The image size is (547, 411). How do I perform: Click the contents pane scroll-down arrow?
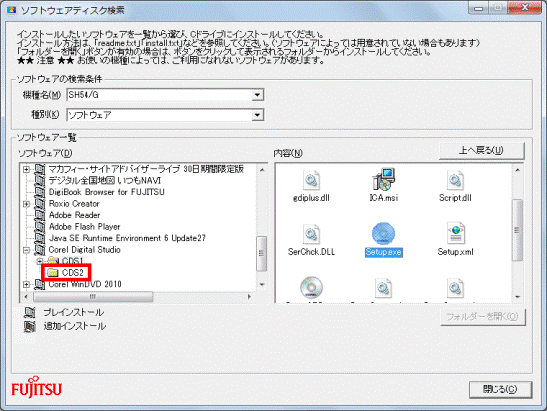click(518, 297)
